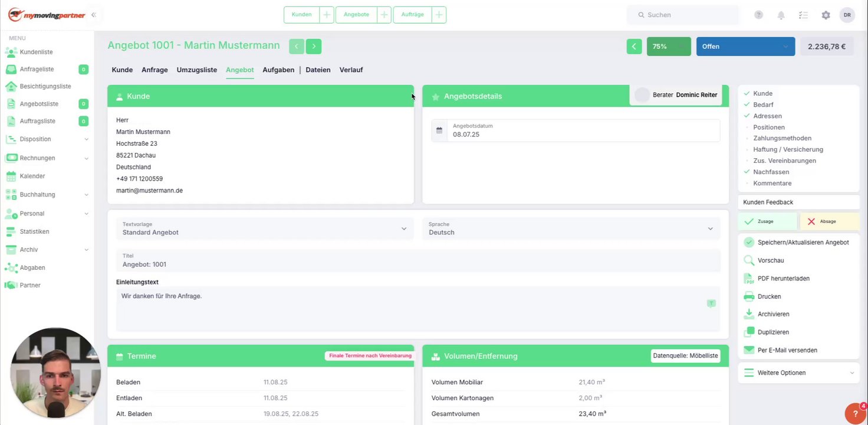
Task: Click the notification bell icon
Action: coord(781,15)
